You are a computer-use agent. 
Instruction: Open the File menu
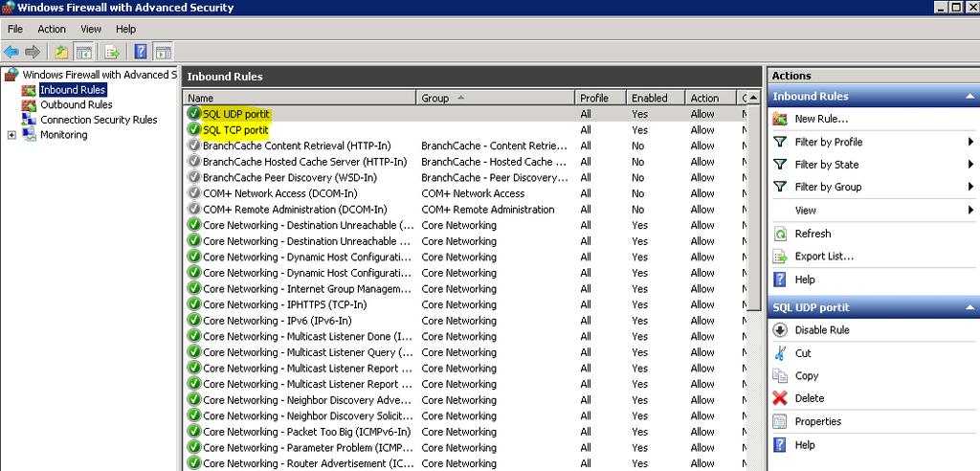click(x=15, y=29)
